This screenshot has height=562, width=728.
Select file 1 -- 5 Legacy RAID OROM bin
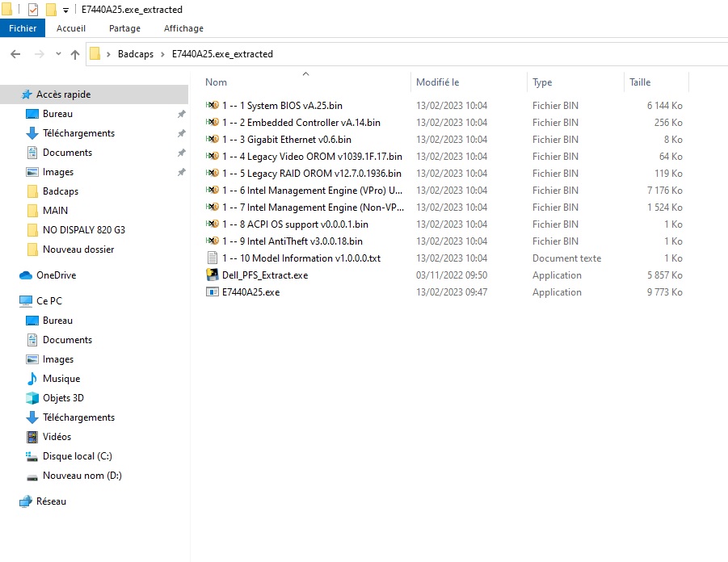[312, 174]
